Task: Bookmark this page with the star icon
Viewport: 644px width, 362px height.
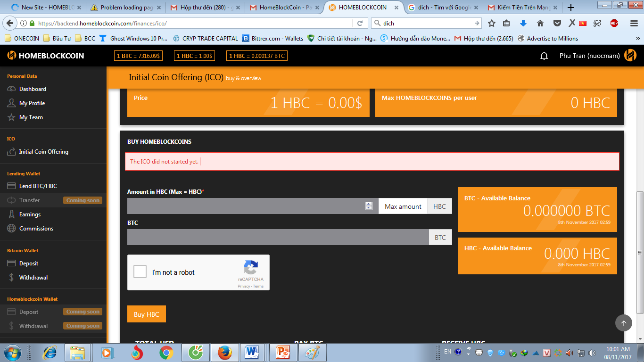Action: (x=492, y=23)
